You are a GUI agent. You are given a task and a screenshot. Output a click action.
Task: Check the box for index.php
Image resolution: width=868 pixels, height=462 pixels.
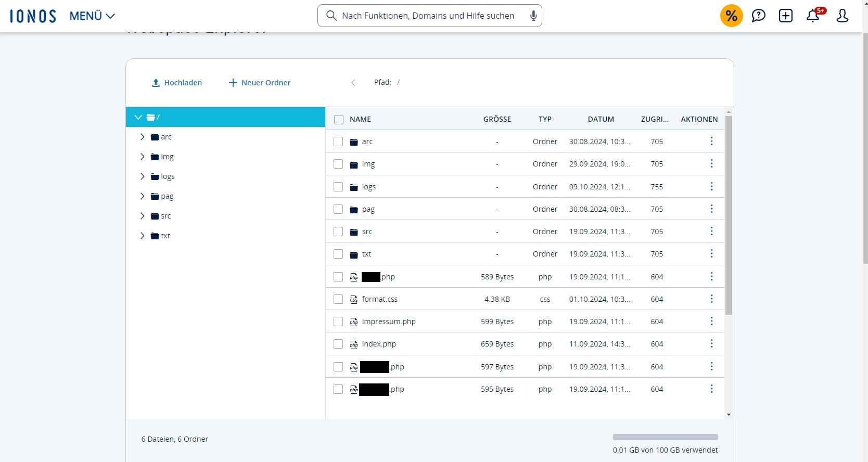tap(338, 344)
